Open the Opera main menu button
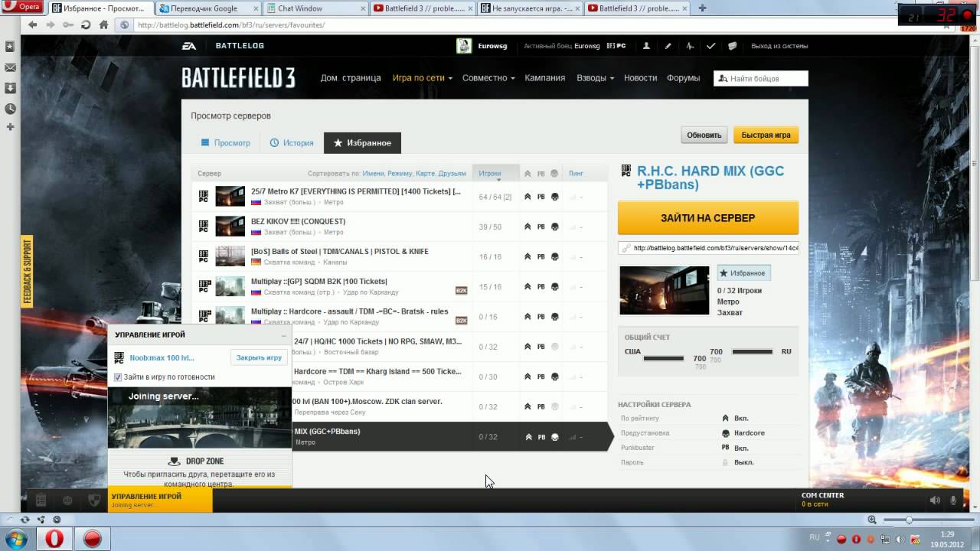 click(x=21, y=7)
